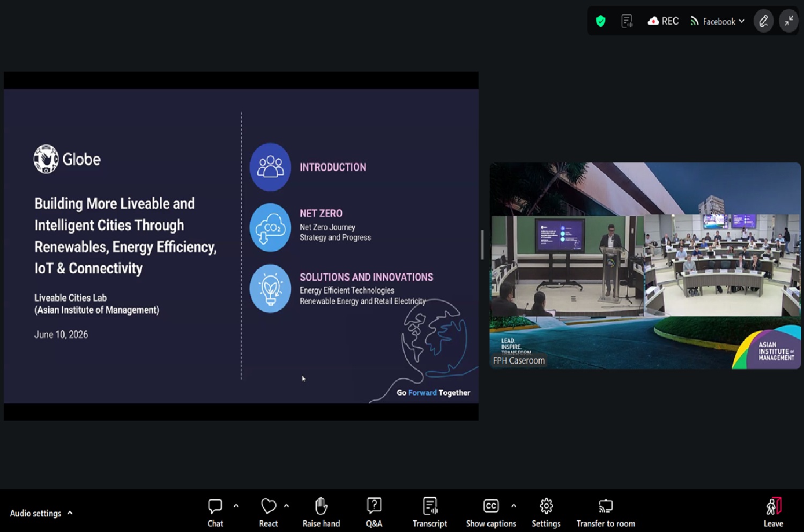The width and height of the screenshot is (804, 532).
Task: Exit full screen with the collapse arrows icon
Action: point(789,21)
